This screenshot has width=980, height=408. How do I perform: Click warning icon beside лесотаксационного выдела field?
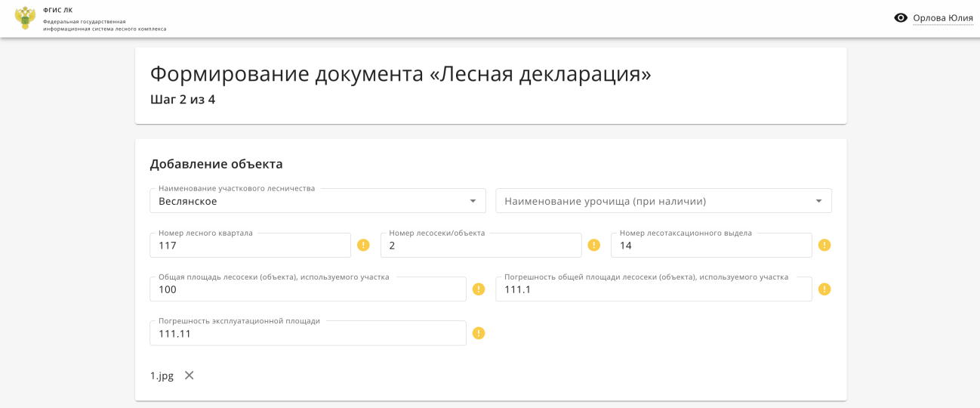pos(824,245)
